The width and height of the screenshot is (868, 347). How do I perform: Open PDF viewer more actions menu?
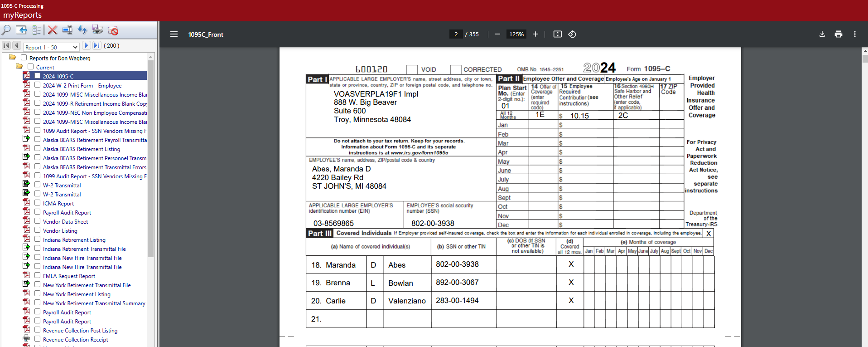[855, 34]
